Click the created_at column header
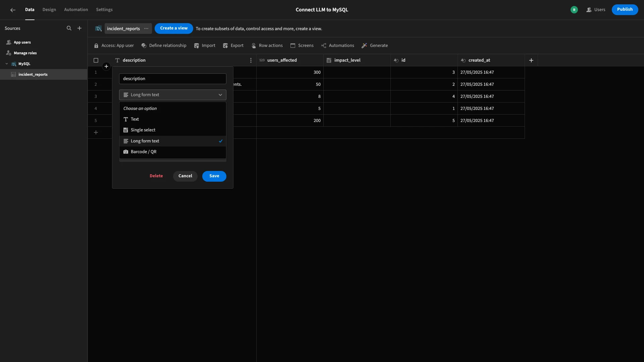The image size is (644, 362). pyautogui.click(x=491, y=60)
